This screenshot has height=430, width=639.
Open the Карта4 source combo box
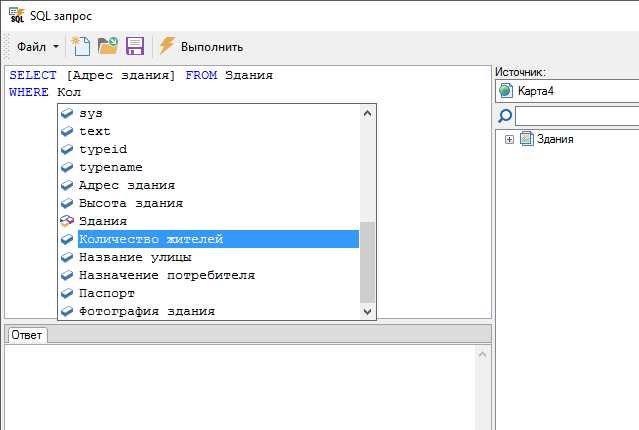[x=570, y=92]
